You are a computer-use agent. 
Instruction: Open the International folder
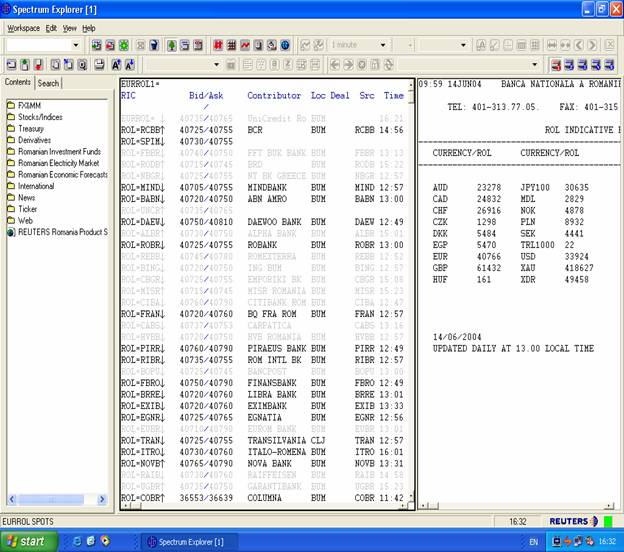coord(31,186)
